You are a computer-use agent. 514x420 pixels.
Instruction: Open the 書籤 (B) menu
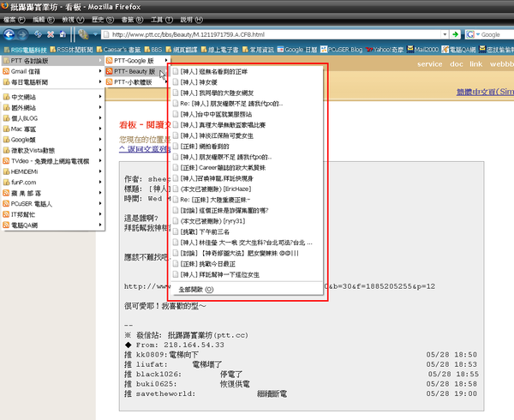coord(132,20)
